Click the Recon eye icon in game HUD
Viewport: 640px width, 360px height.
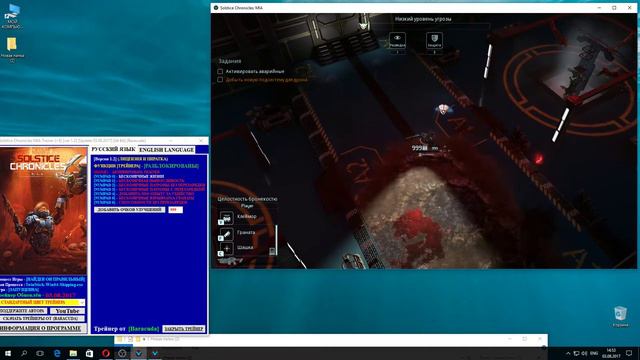click(x=397, y=40)
